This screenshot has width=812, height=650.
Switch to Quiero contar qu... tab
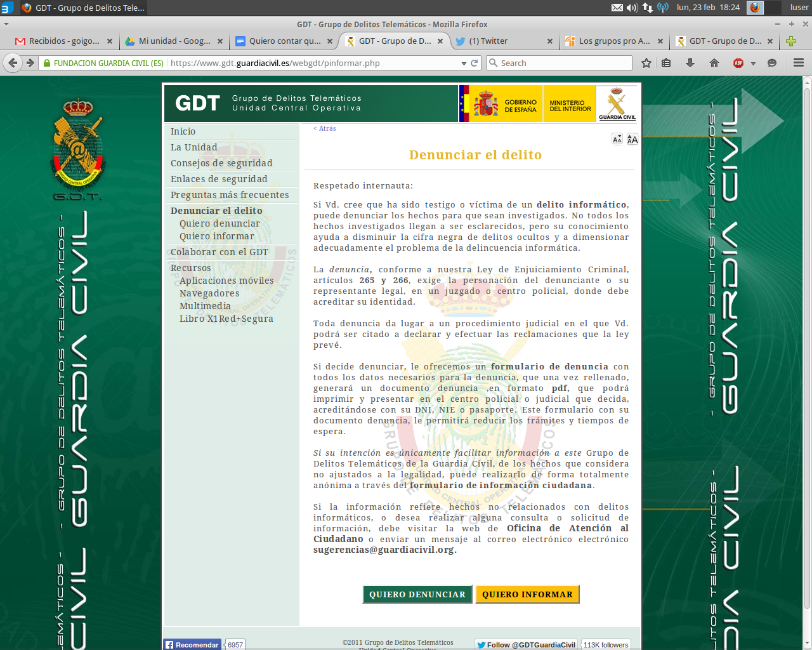click(x=284, y=41)
